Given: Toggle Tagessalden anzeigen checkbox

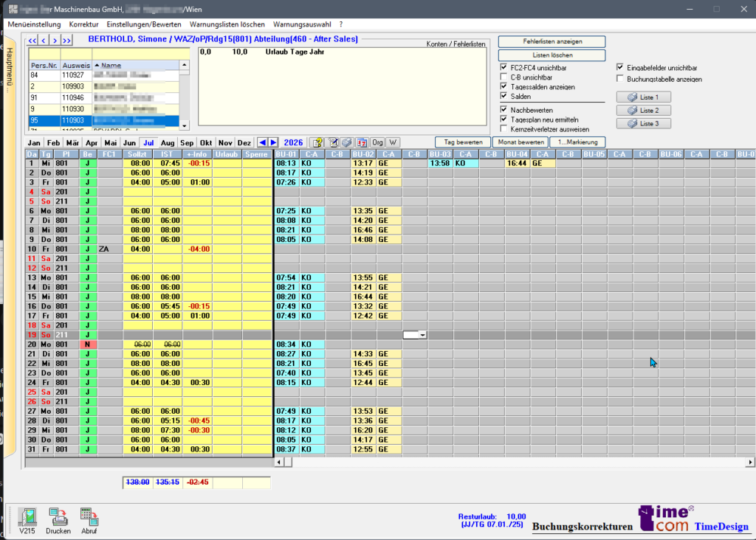Looking at the screenshot, I should 504,87.
